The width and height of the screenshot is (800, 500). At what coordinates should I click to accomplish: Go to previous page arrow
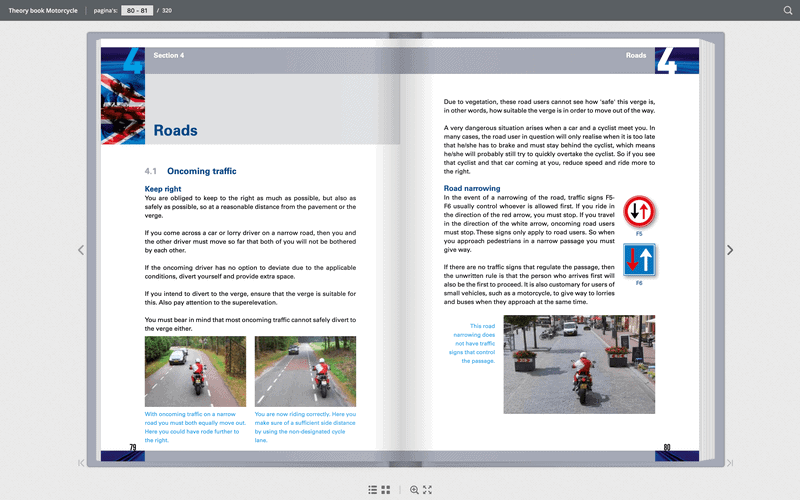click(81, 250)
